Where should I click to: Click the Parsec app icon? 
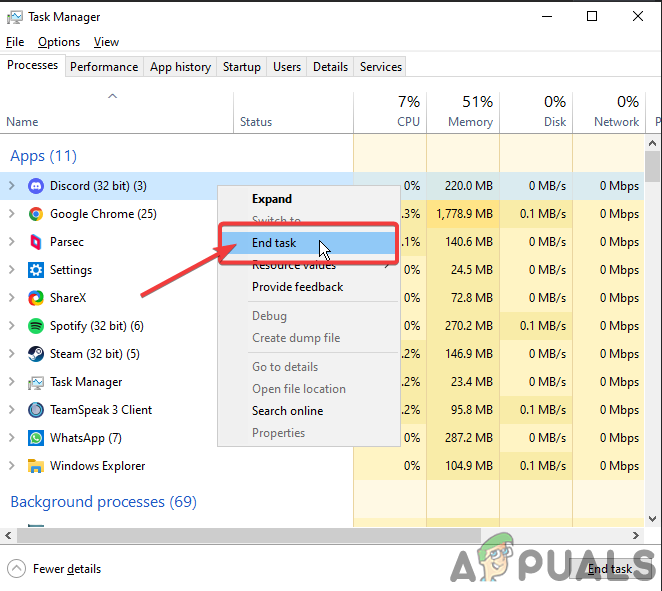36,242
